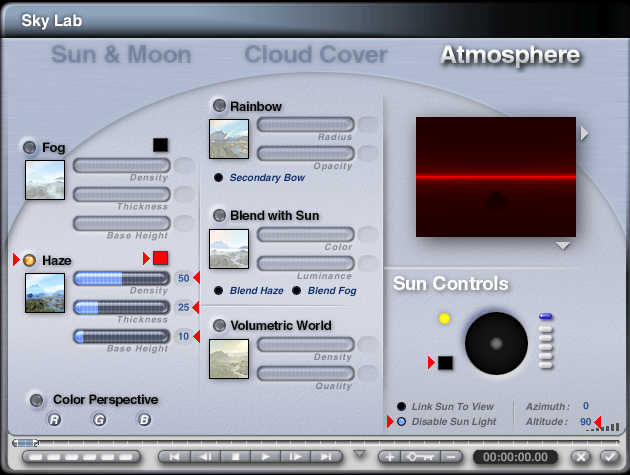
Task: Enable the Fog toggle button
Action: (29, 147)
